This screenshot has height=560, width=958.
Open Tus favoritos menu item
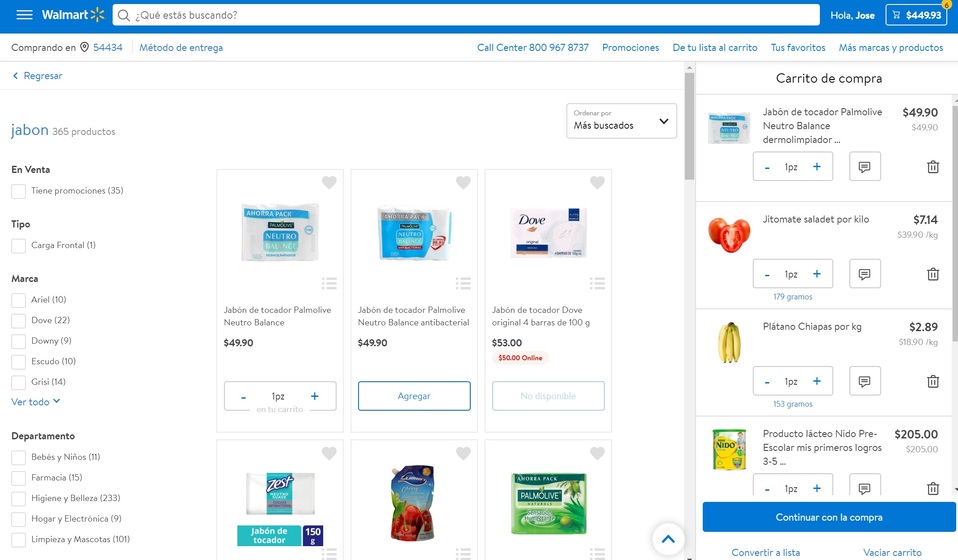(x=798, y=48)
